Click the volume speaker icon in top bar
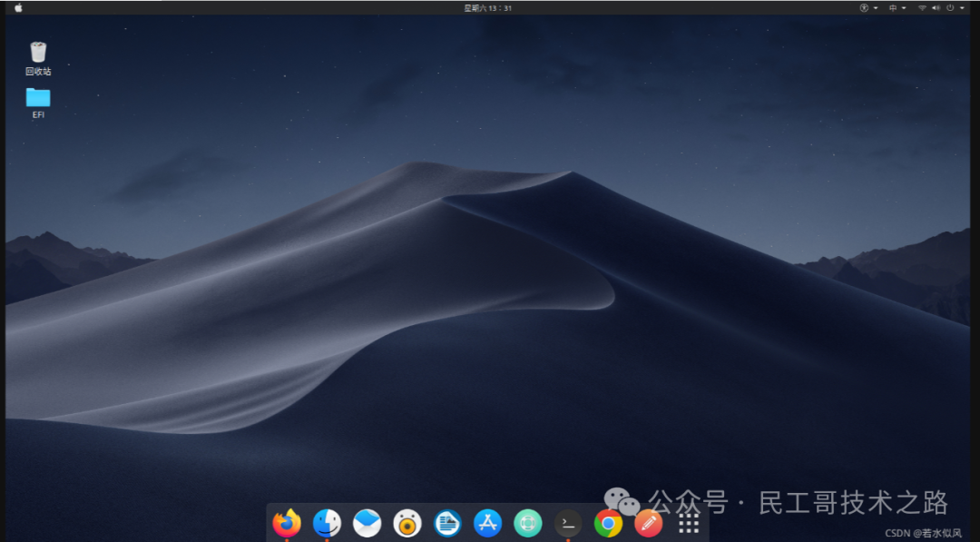The width and height of the screenshot is (980, 542). coord(936,8)
